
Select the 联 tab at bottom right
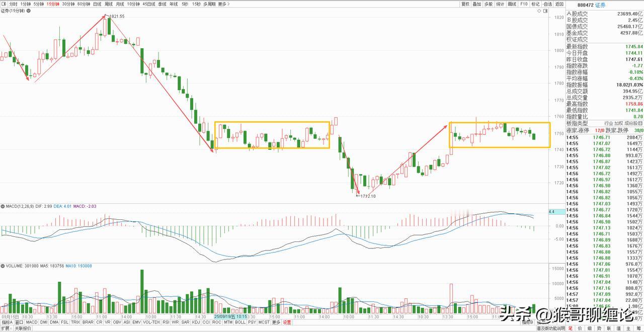tap(609, 328)
